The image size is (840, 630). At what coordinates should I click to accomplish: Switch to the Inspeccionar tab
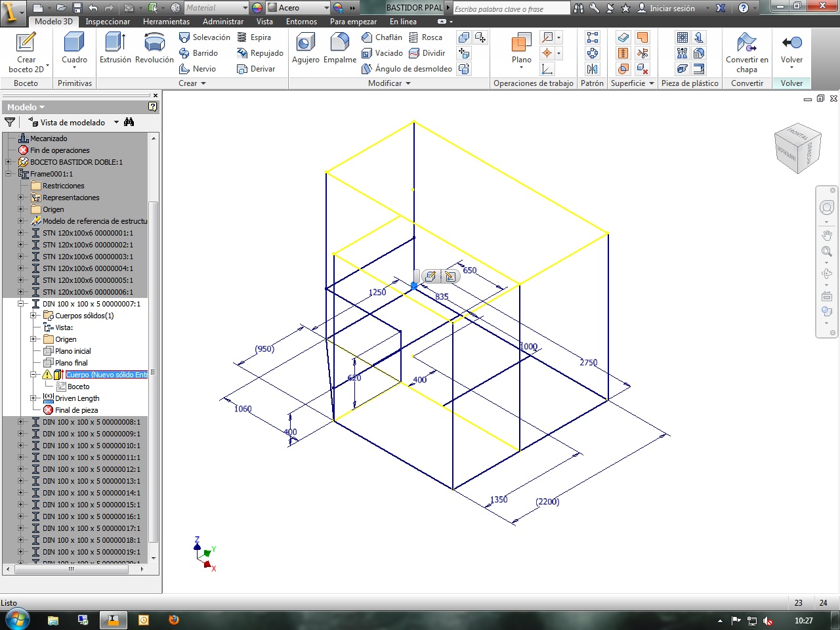pyautogui.click(x=108, y=22)
